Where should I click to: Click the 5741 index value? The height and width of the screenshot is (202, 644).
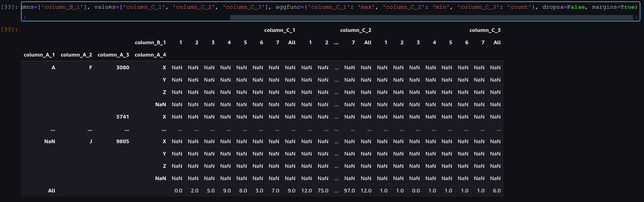tap(123, 117)
